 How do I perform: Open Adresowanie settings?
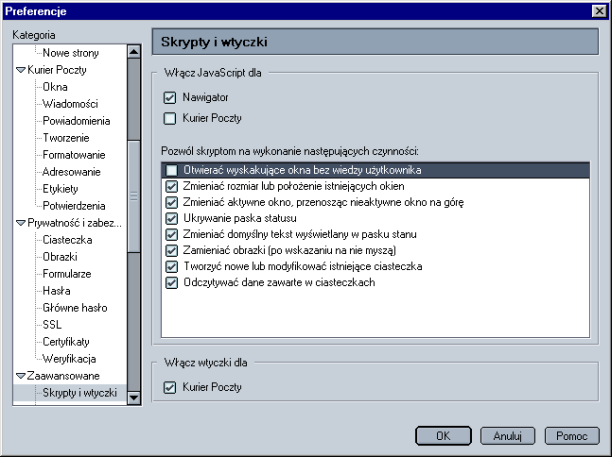[x=71, y=172]
